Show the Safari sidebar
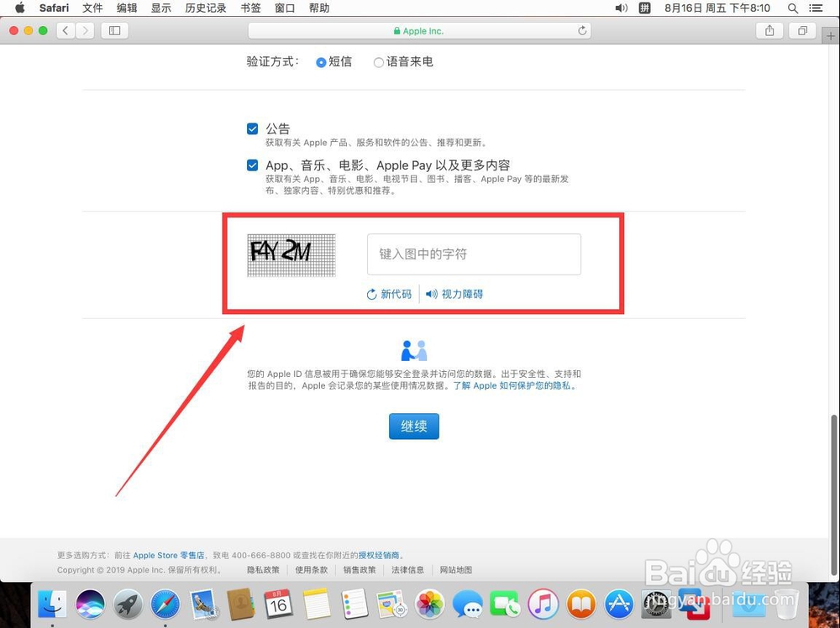 [114, 30]
